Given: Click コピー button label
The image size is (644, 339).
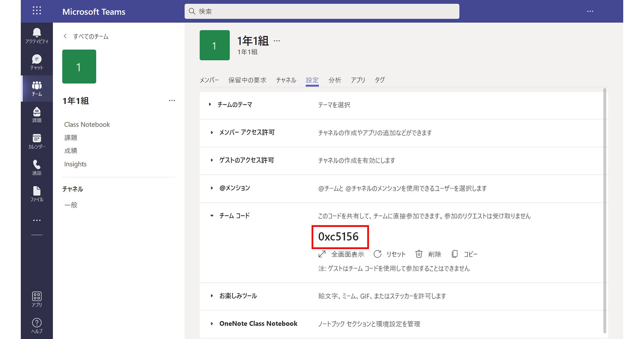Looking at the screenshot, I should [471, 254].
